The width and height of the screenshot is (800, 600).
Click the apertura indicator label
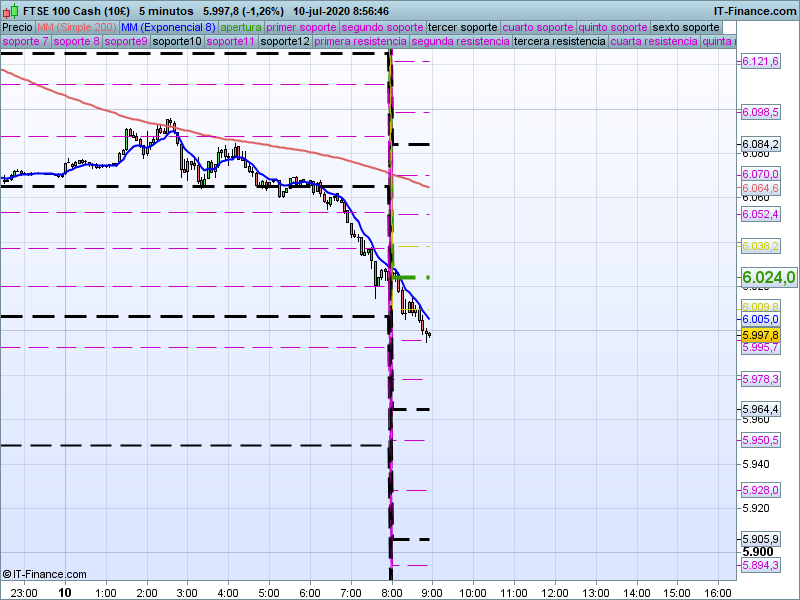(x=241, y=27)
